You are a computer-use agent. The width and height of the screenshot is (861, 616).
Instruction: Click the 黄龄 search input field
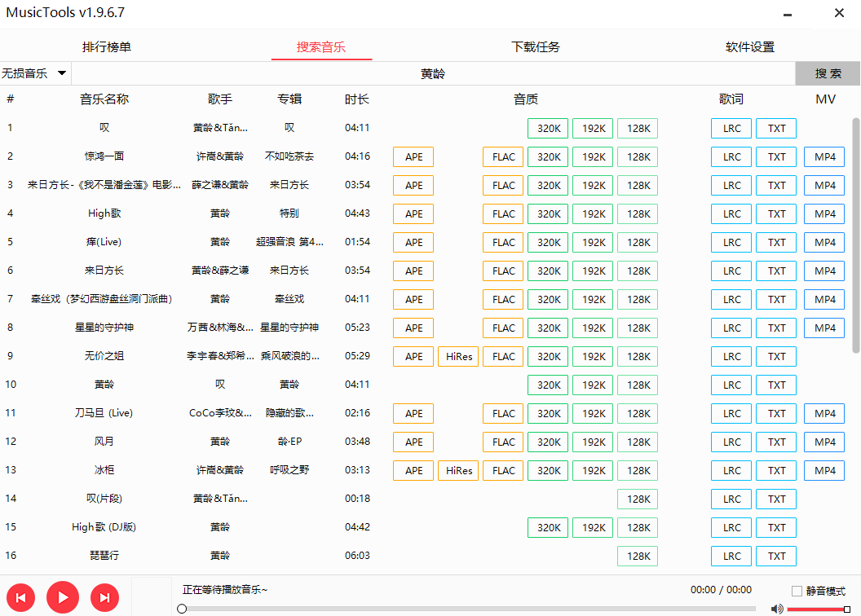click(432, 73)
